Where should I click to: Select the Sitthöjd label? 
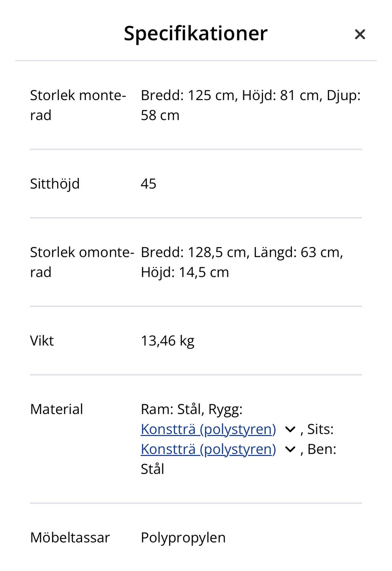pos(55,184)
